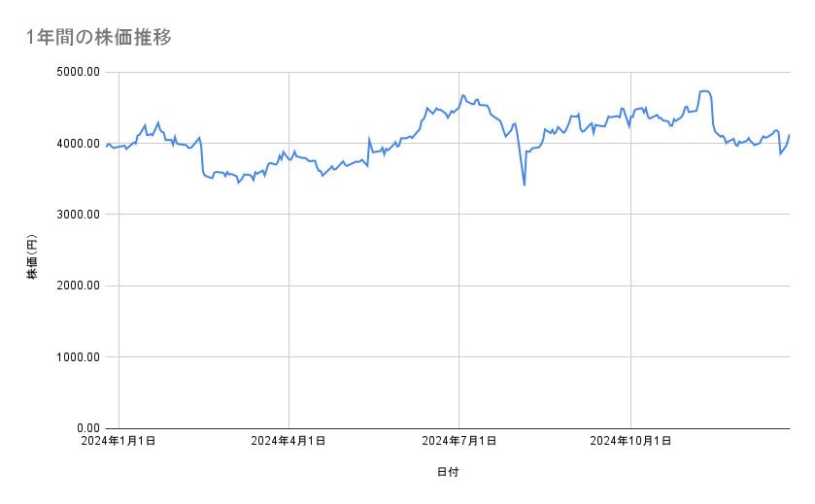Click the 4000.00 y-axis label
The height and width of the screenshot is (504, 815).
77,144
